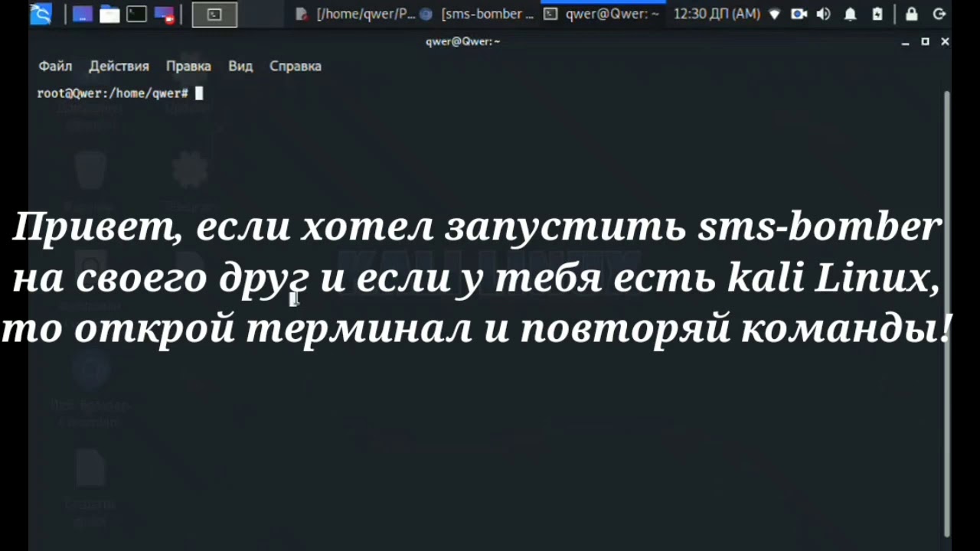Screen dimensions: 980x551
Task: Switch to the [/home/qwer/P... taskbar window
Action: [x=355, y=14]
